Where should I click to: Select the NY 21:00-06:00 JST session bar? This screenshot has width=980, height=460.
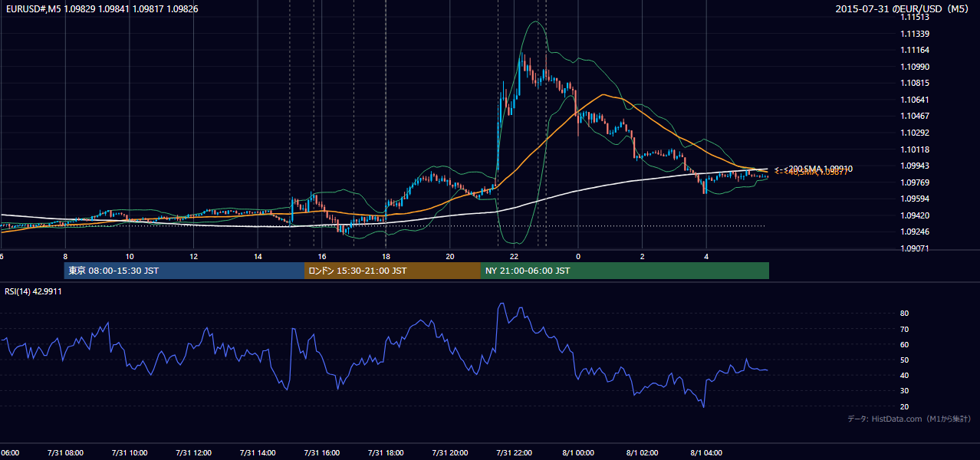(625, 271)
